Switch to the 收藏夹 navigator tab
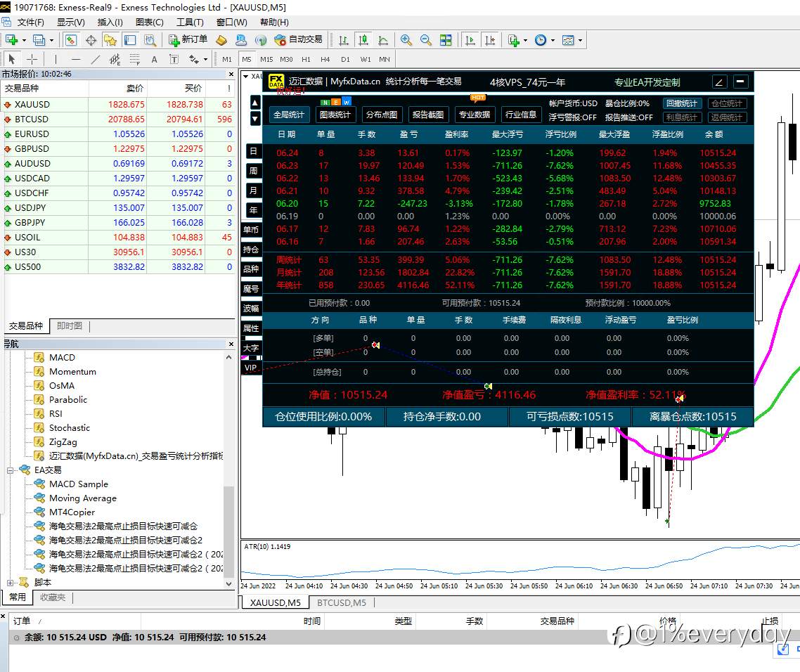The width and height of the screenshot is (800, 672). tap(53, 597)
